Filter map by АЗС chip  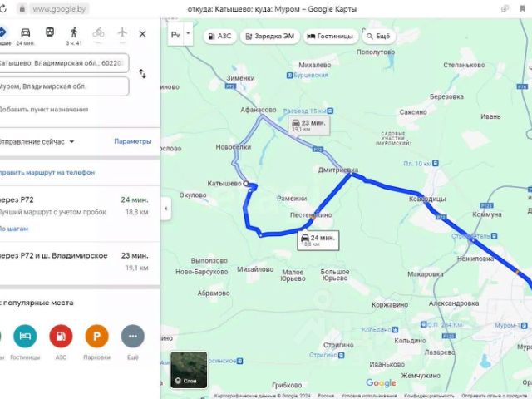(219, 37)
